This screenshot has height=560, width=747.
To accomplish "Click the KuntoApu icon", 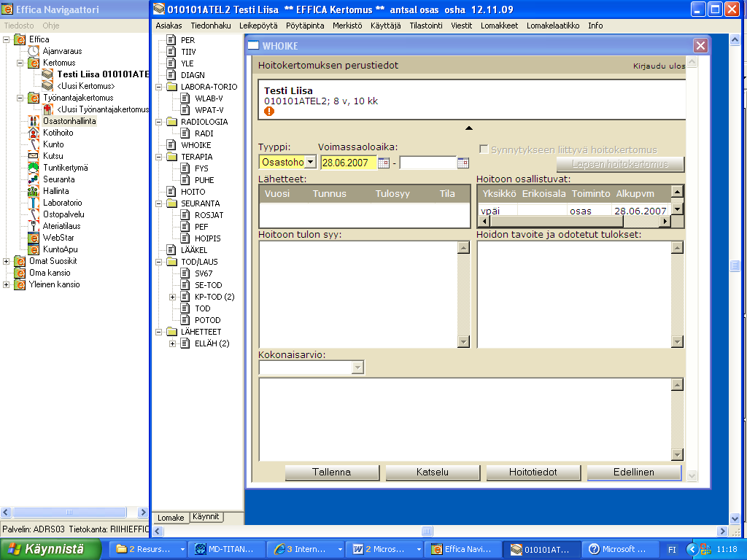I will (x=34, y=249).
